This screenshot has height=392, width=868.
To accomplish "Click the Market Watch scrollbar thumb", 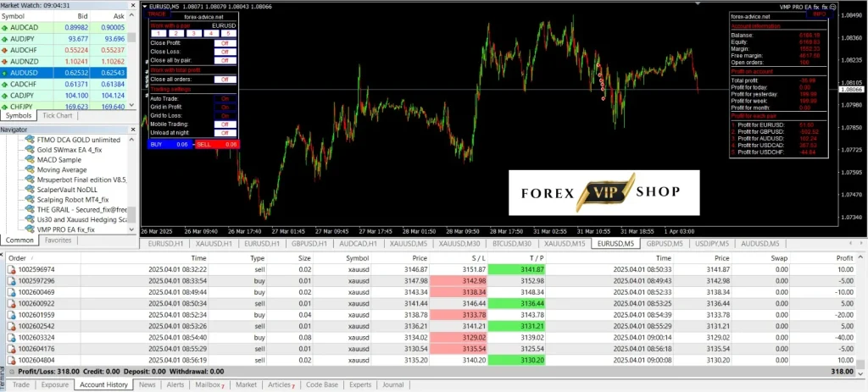I will click(x=131, y=37).
